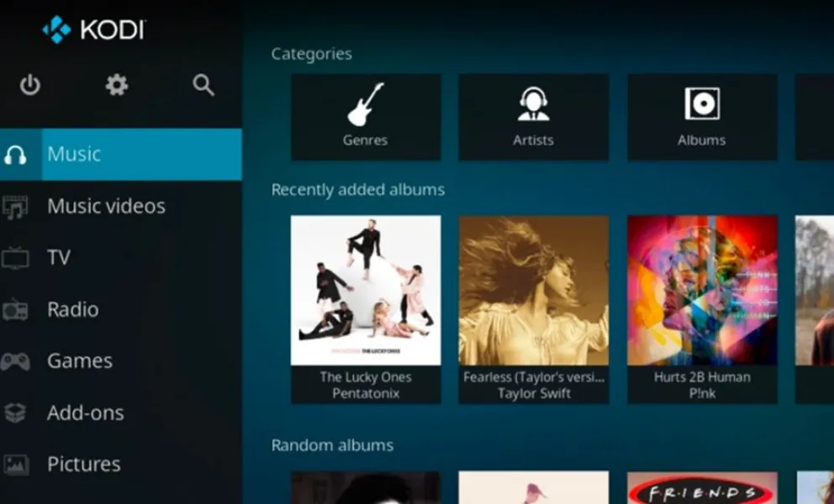The height and width of the screenshot is (504, 834).
Task: Click the Add-ons box sidebar icon
Action: pos(15,413)
